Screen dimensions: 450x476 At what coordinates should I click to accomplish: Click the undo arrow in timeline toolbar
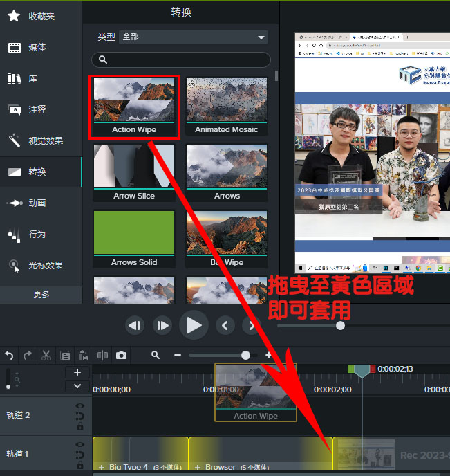click(x=9, y=356)
